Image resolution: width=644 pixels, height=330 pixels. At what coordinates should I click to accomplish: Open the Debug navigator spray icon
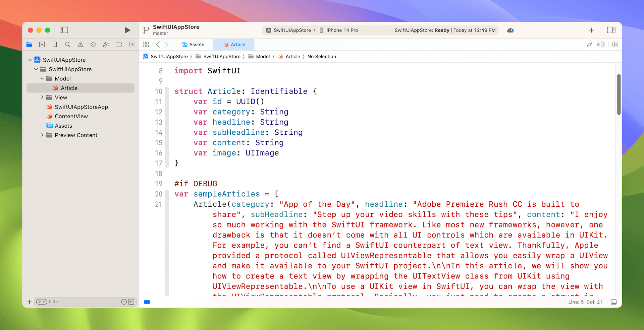[x=106, y=45]
